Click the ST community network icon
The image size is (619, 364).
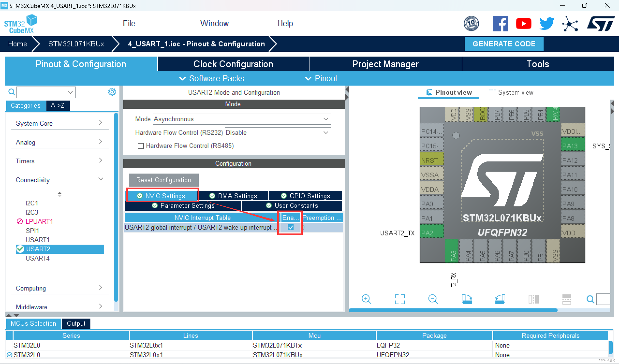point(570,24)
